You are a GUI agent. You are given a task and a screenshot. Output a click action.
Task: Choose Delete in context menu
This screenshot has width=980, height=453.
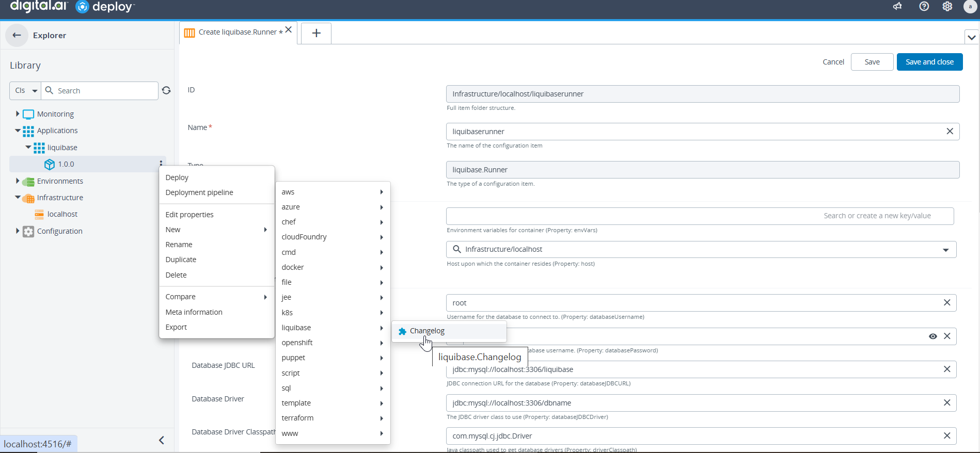coord(217,275)
